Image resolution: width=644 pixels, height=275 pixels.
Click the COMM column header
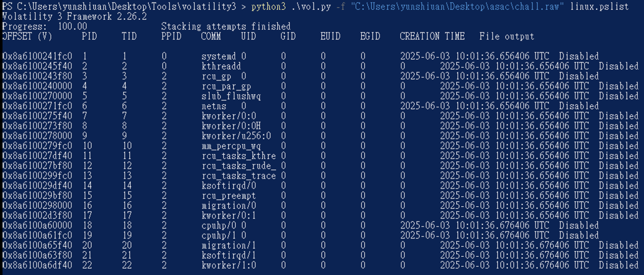click(211, 37)
